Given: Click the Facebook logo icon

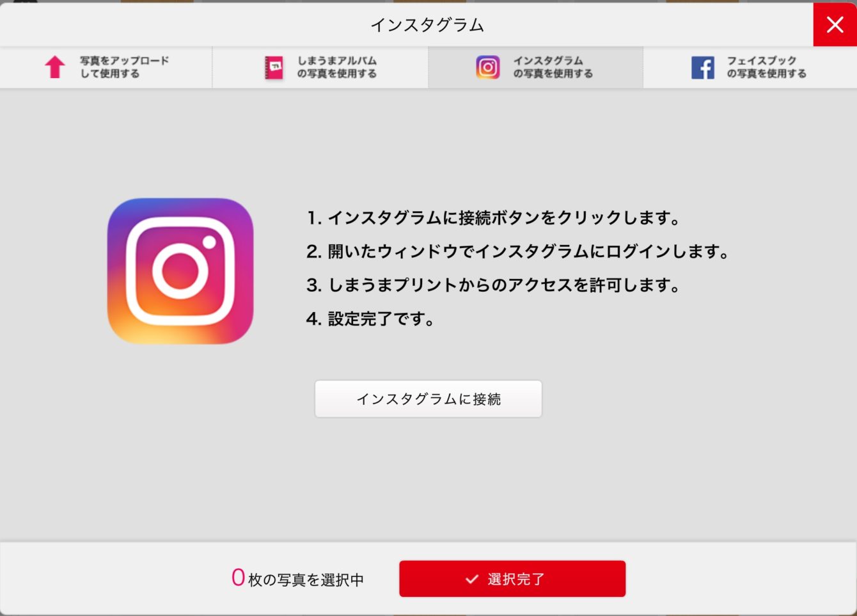Looking at the screenshot, I should point(702,67).
